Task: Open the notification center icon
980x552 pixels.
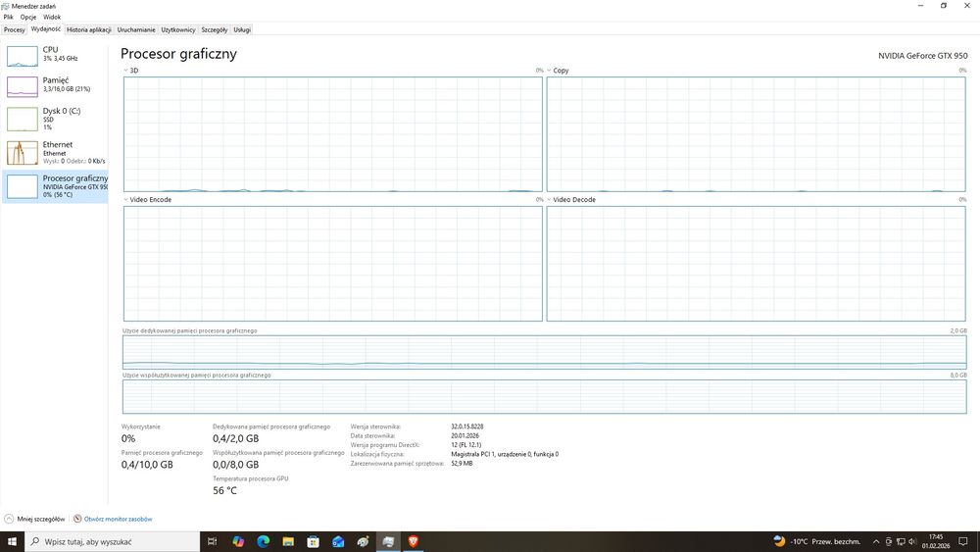Action: point(963,541)
